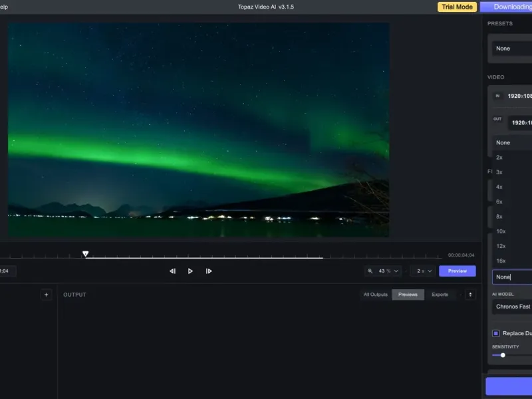Viewport: 532px width, 399px height.
Task: Click the zoom magnifier icon
Action: 370,271
